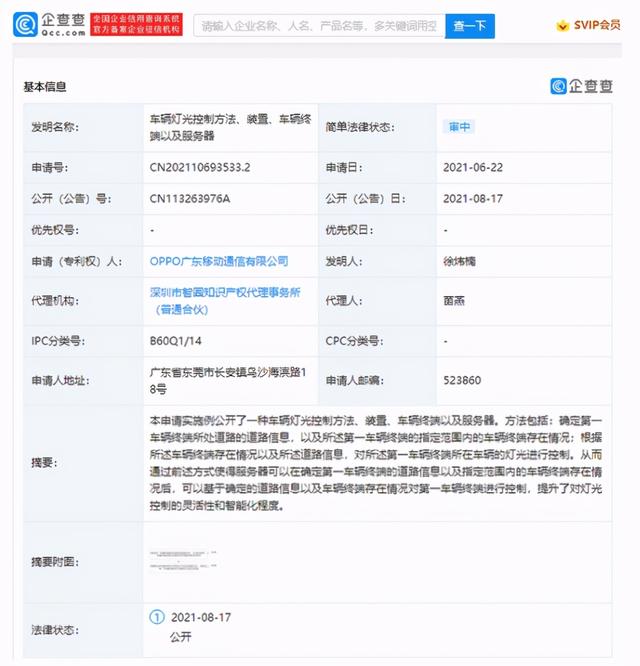
Task: Select the application number CN202110693533.2
Action: point(200,167)
